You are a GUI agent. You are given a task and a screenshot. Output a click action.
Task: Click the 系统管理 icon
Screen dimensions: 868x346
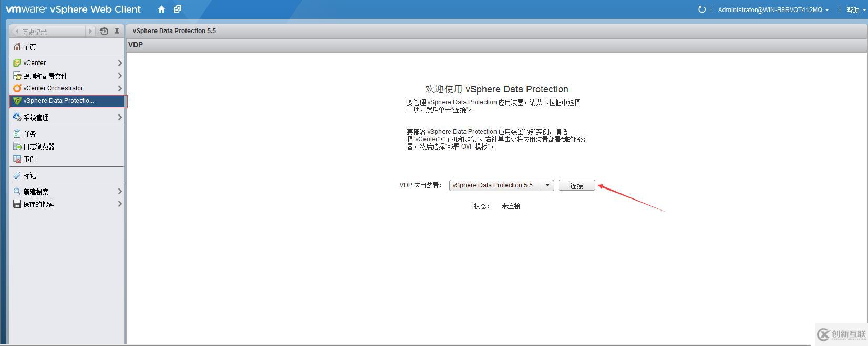pyautogui.click(x=17, y=117)
